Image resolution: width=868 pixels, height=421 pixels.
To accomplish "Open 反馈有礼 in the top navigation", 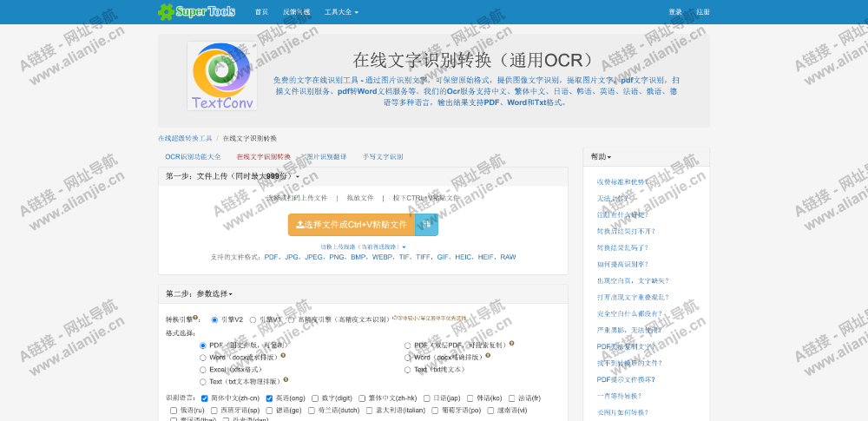I will [x=296, y=12].
